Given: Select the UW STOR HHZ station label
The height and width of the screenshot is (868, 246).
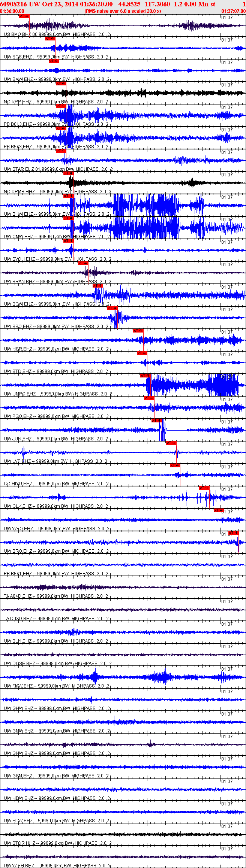Looking at the screenshot, I should click(57, 843).
